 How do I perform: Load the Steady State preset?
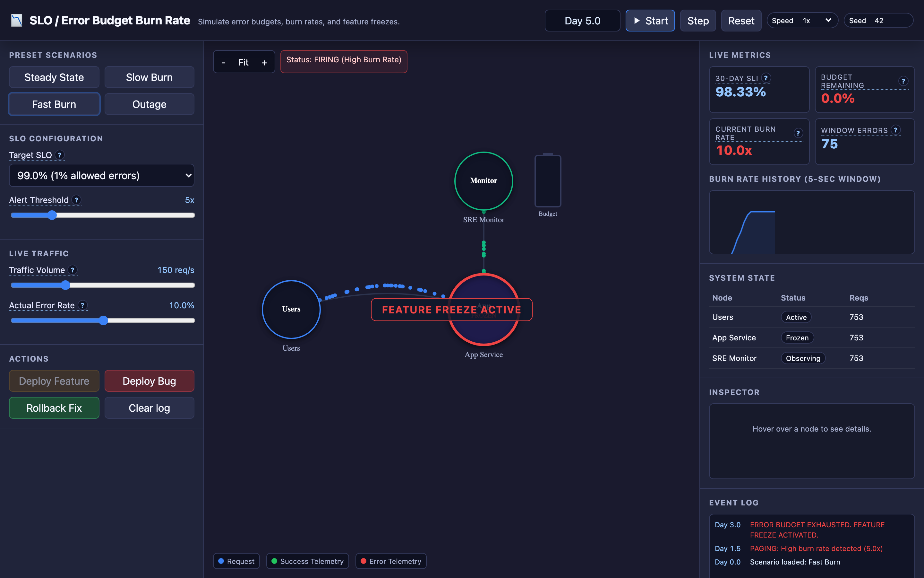click(54, 77)
